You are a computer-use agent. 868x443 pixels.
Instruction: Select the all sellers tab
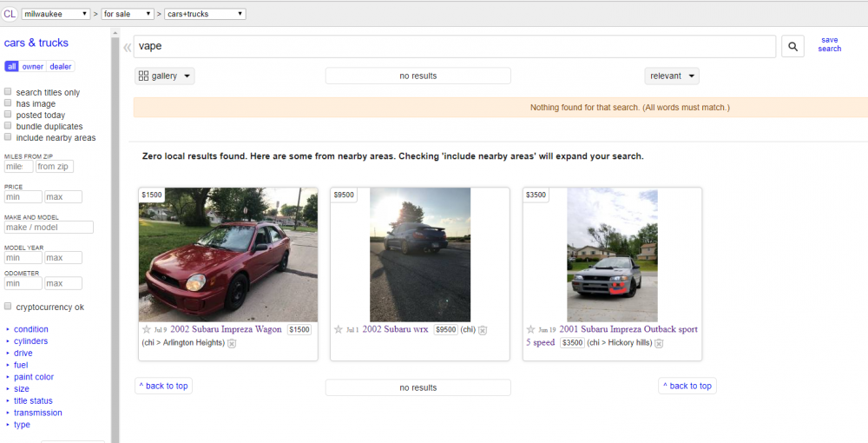[11, 66]
